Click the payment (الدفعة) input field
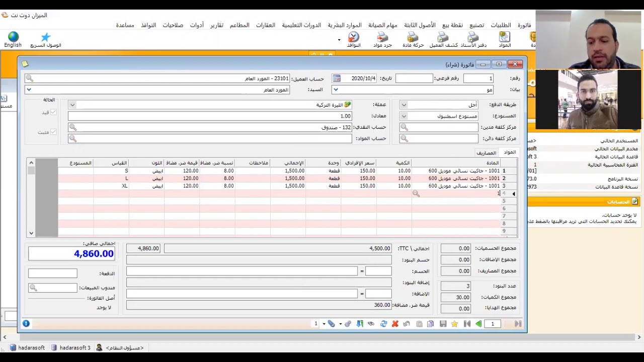Viewport: 644px width, 362px height. tap(53, 274)
